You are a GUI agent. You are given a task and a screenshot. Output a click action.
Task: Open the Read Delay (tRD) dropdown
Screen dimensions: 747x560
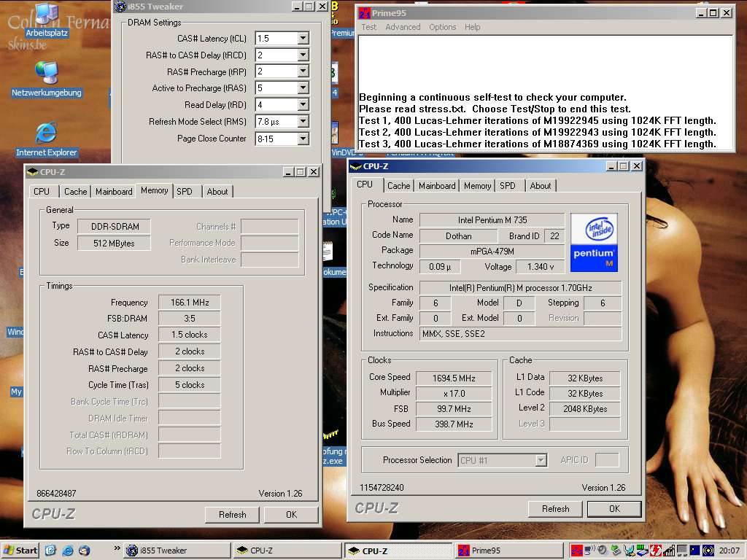[x=303, y=105]
